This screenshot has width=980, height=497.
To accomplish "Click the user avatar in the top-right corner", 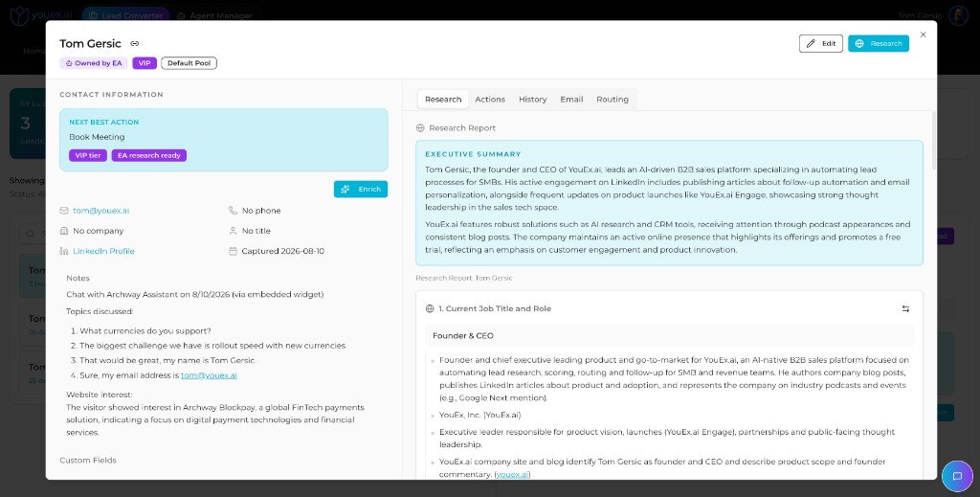I will [x=958, y=15].
